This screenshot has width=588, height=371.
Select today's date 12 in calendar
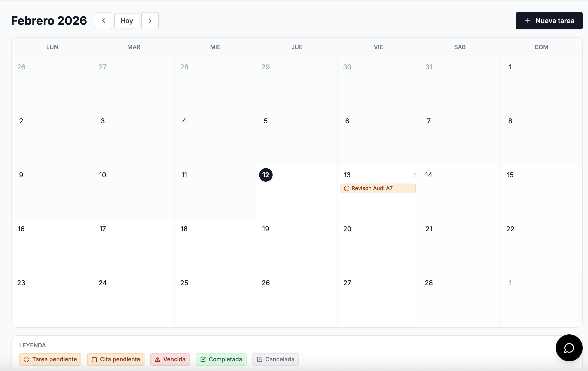pyautogui.click(x=266, y=175)
